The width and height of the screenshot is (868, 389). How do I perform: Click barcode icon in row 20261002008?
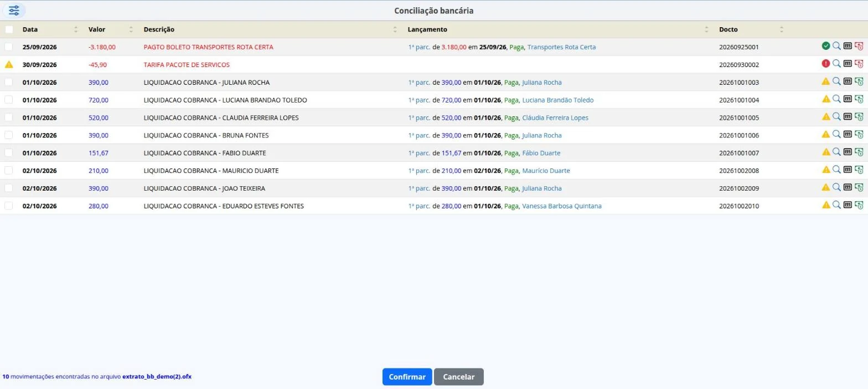(x=848, y=170)
